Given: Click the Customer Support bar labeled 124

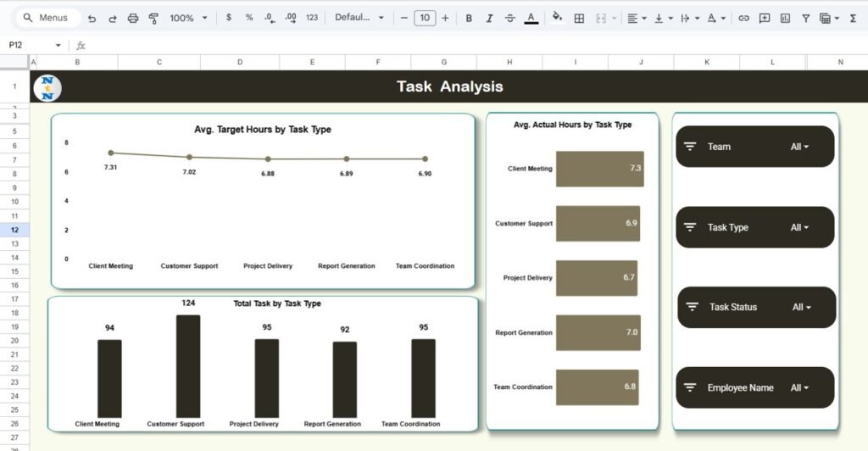Looking at the screenshot, I should [x=188, y=366].
